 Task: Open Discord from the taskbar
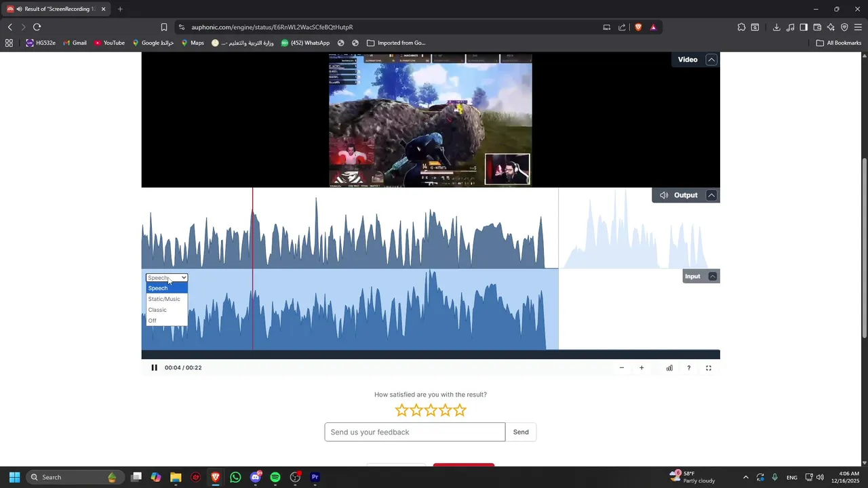point(256,477)
